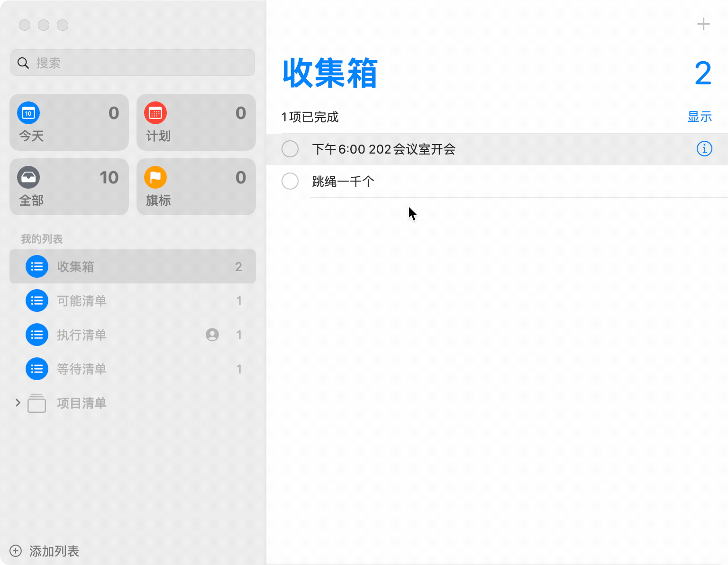Select the 收集箱 list in the sidebar

132,266
